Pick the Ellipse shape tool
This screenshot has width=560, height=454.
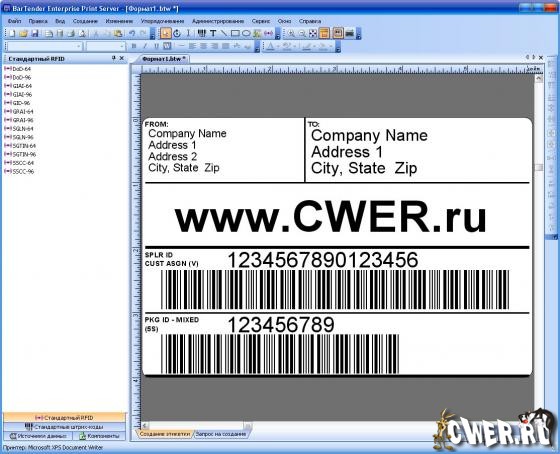tap(246, 34)
